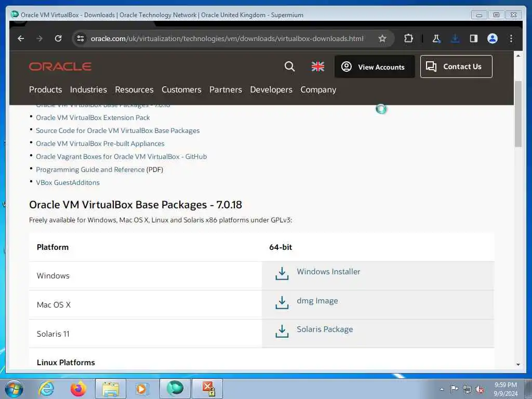Image resolution: width=532 pixels, height=399 pixels.
Task: Click the muted volume tray icon
Action: [x=480, y=390]
